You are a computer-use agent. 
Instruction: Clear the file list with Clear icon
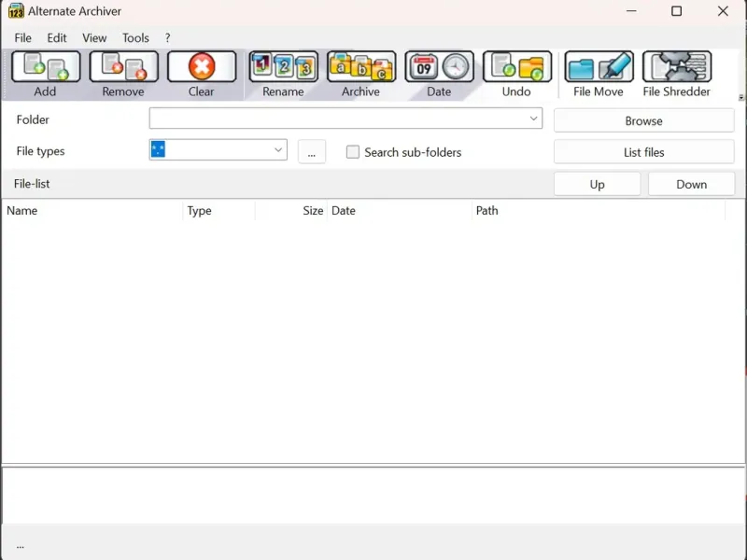pyautogui.click(x=202, y=66)
